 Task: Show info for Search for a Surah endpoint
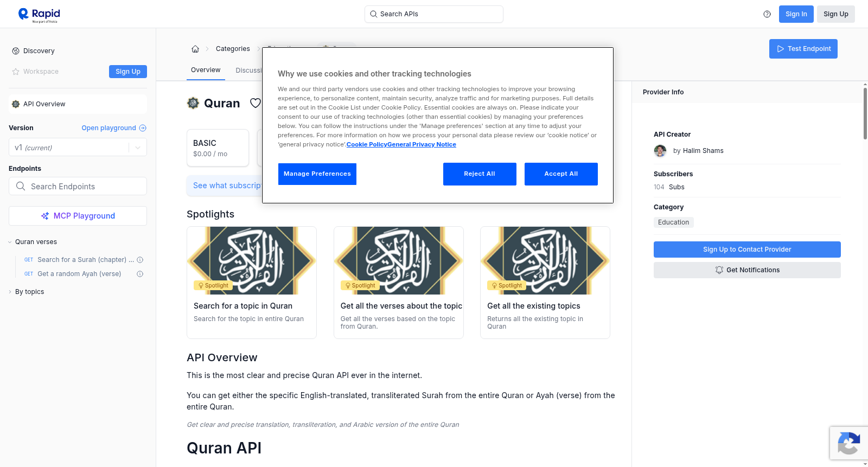140,260
